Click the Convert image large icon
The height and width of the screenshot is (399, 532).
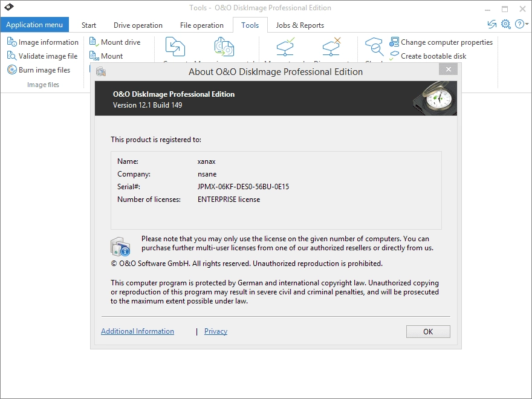tap(175, 47)
